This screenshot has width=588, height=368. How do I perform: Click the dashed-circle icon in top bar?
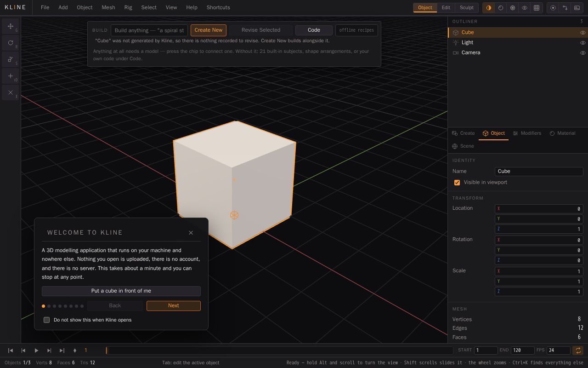[x=553, y=8]
